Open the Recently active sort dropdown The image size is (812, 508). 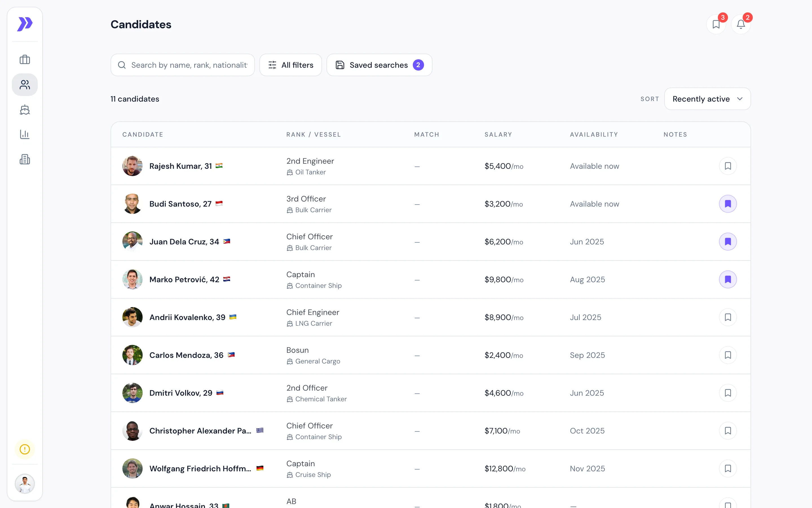707,99
